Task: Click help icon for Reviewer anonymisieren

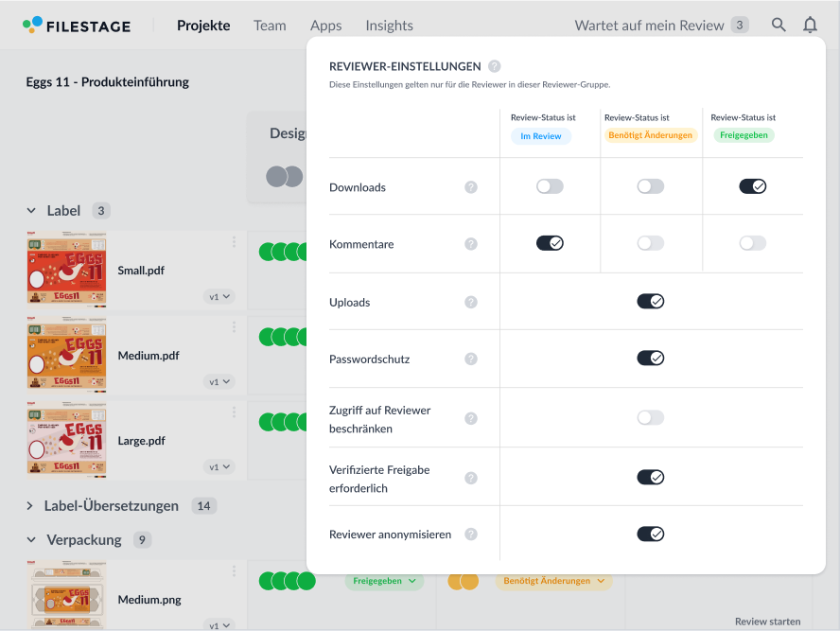Action: coord(471,535)
